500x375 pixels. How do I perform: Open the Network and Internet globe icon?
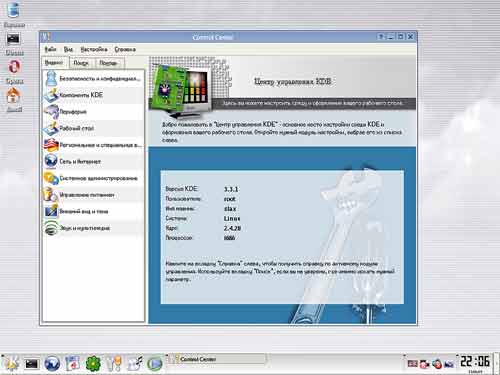coord(51,161)
